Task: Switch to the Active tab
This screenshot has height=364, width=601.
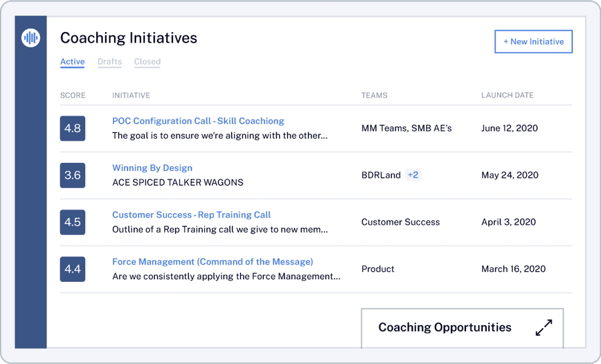Action: (72, 61)
